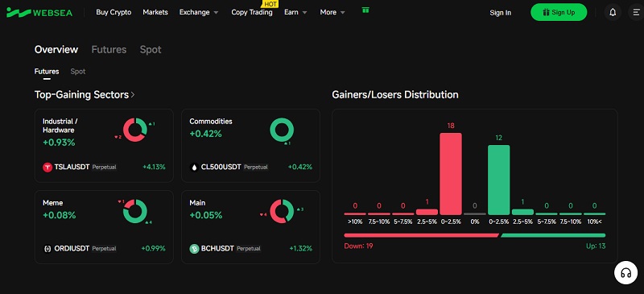Image resolution: width=644 pixels, height=294 pixels.
Task: Select the small Futures sub-tab
Action: [x=47, y=72]
